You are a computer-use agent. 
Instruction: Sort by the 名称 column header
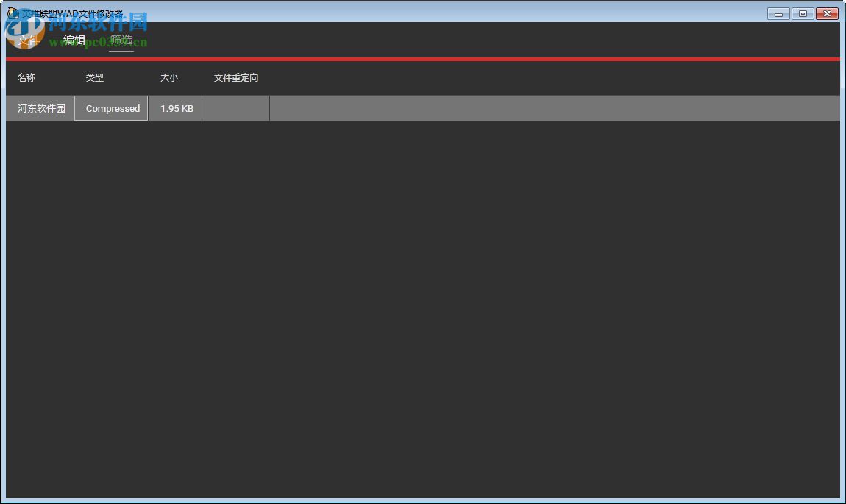[26, 78]
